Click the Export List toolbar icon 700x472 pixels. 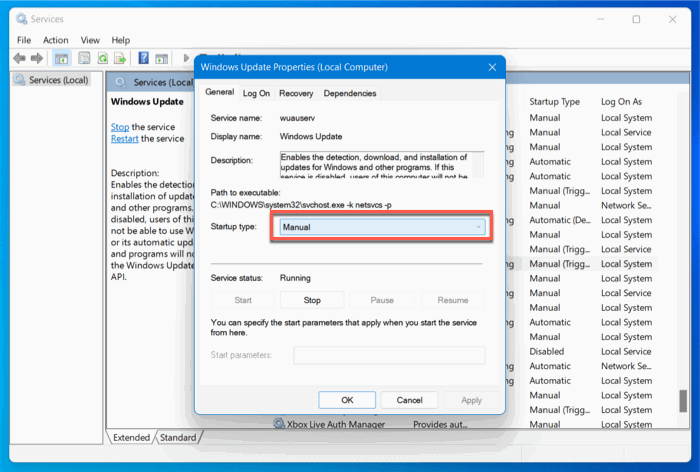pyautogui.click(x=120, y=58)
